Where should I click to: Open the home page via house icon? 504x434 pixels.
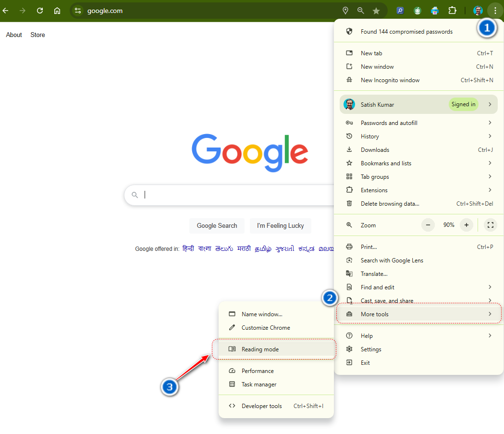tap(57, 11)
